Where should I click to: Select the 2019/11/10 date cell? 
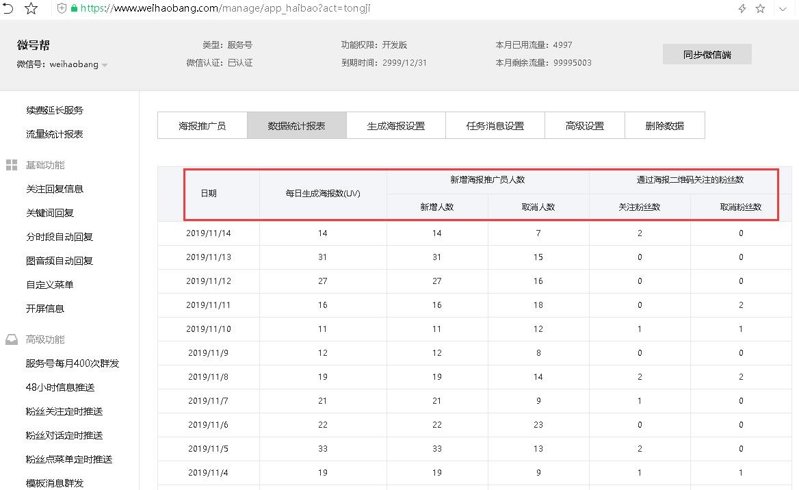pyautogui.click(x=208, y=329)
